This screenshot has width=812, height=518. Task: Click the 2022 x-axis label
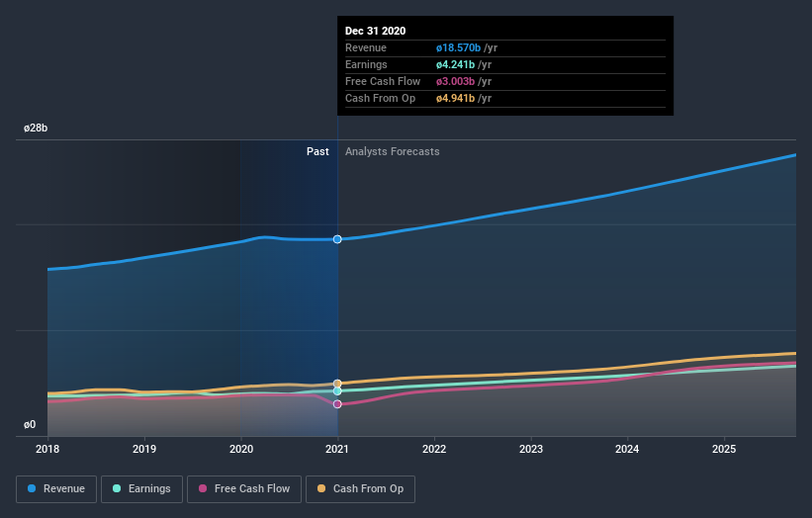(434, 449)
